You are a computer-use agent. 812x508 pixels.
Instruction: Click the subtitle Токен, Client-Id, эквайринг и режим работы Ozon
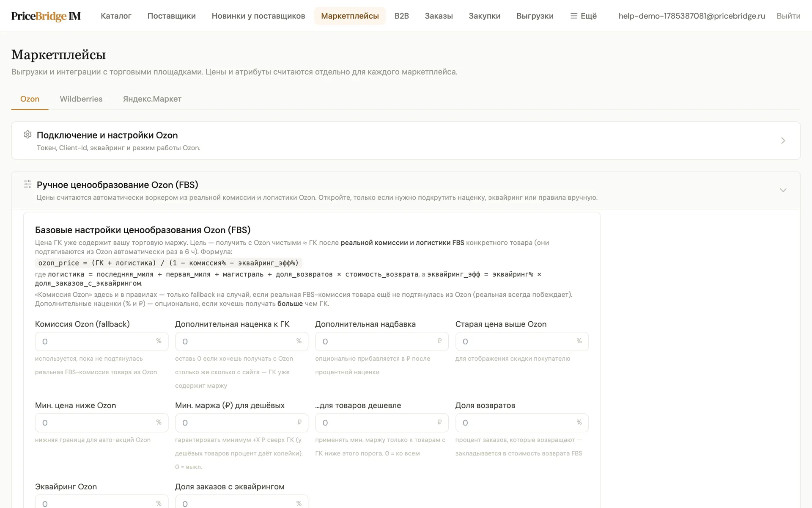118,148
